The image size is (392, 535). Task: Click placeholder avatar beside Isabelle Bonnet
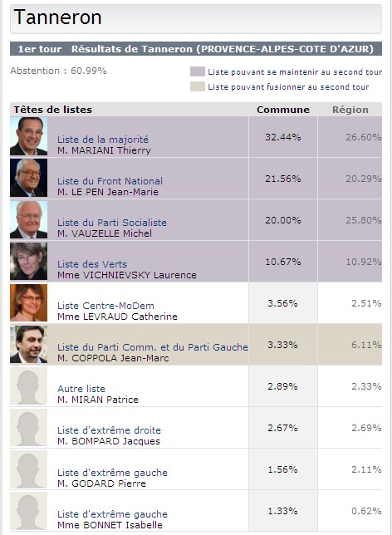click(29, 511)
